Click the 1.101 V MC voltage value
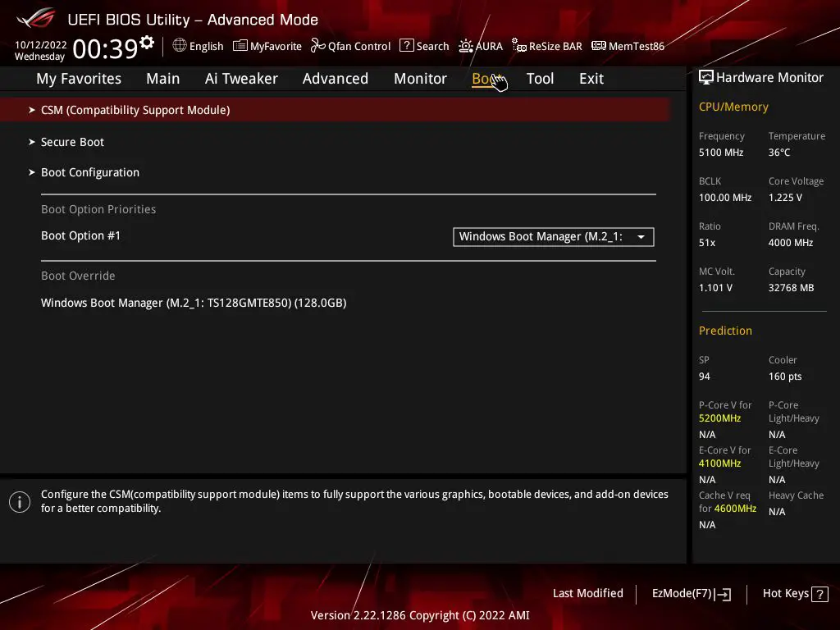840x630 pixels. point(715,288)
